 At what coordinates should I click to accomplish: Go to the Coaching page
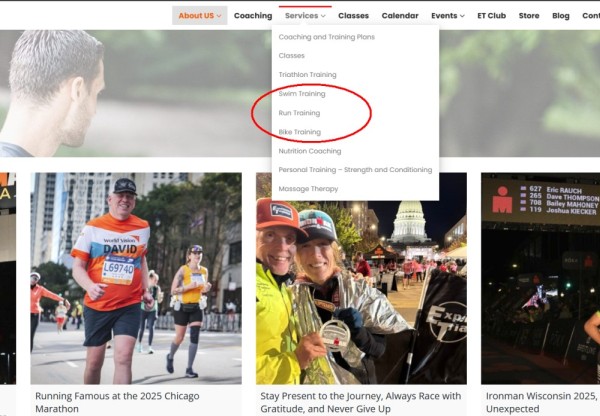click(253, 16)
